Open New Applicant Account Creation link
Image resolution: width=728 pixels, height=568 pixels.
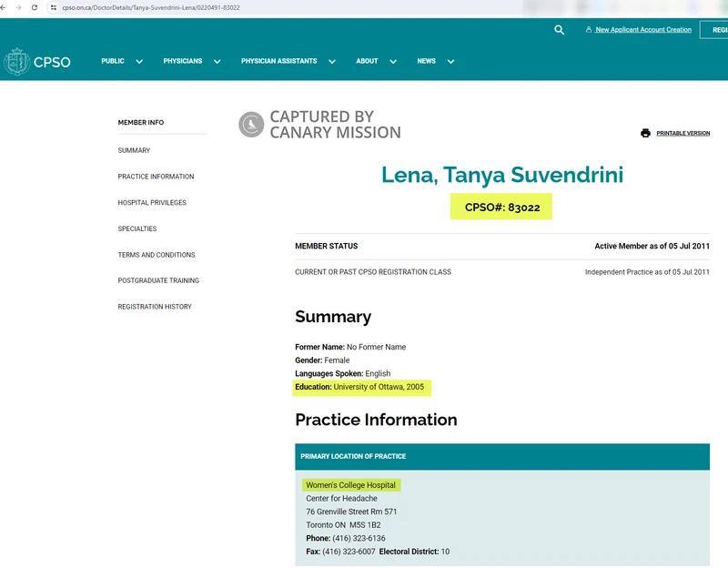(x=643, y=30)
